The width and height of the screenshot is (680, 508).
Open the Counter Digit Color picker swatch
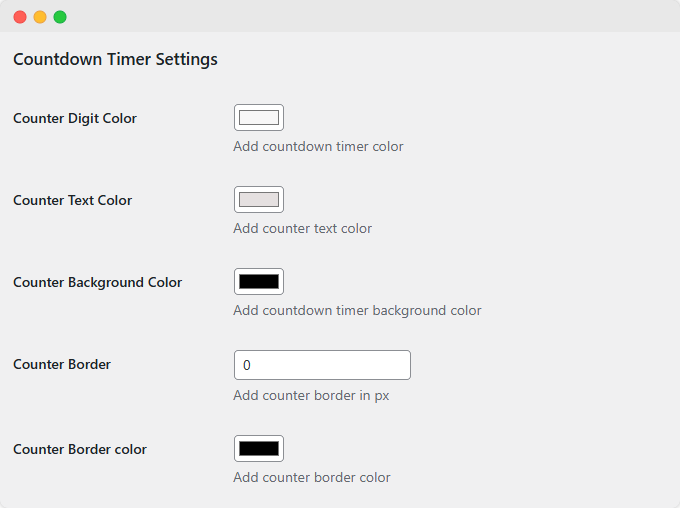coord(259,118)
